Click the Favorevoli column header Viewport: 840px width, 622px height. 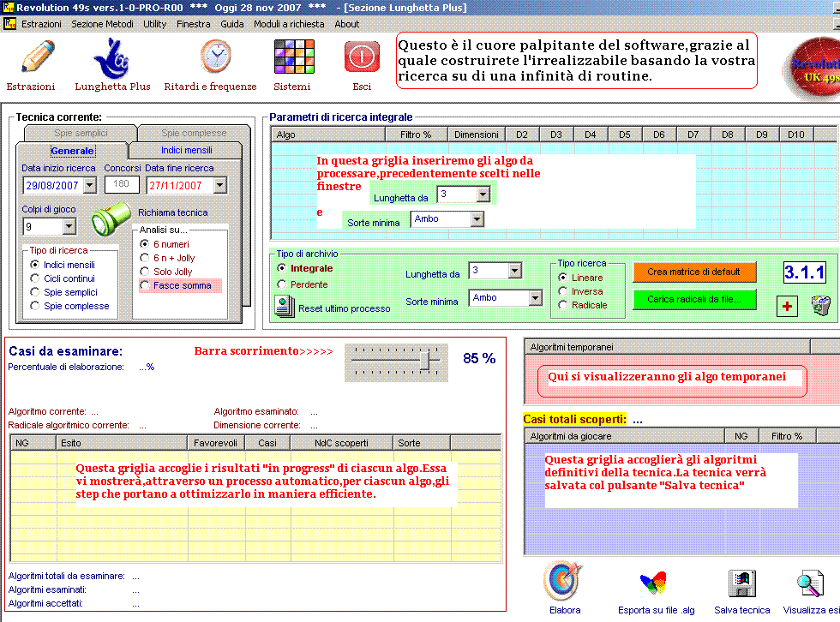pyautogui.click(x=215, y=443)
